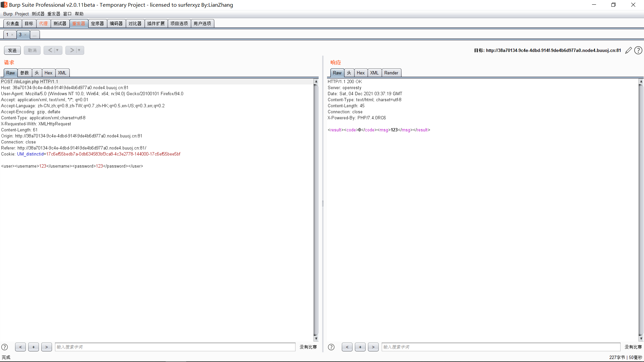Select the Hex tab in request panel
This screenshot has width=644, height=362.
pos(48,73)
